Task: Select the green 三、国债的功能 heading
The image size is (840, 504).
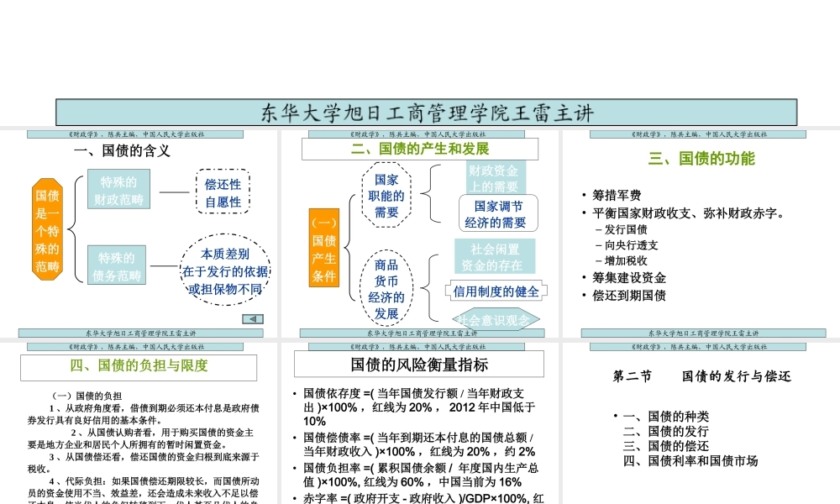Action: 700,160
